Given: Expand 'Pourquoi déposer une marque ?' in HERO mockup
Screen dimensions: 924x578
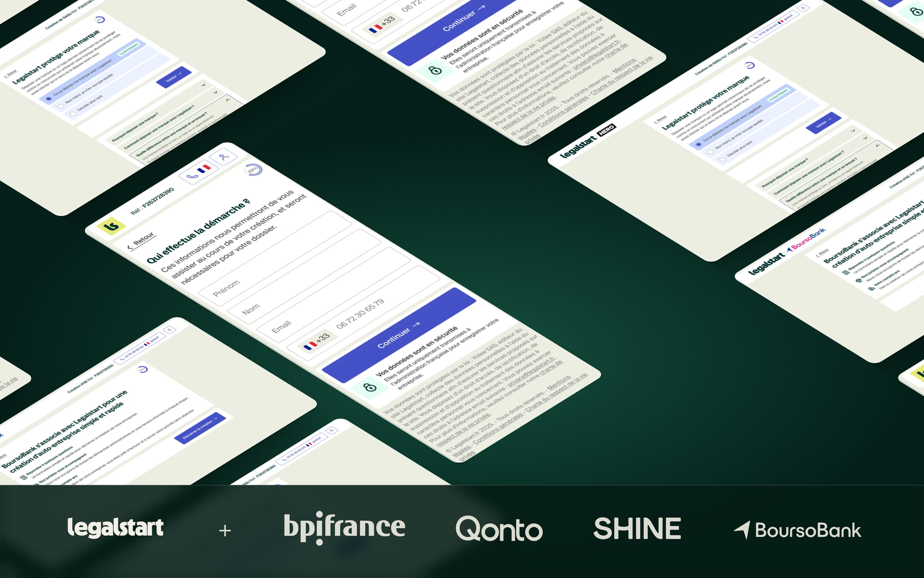Looking at the screenshot, I should pos(808,157).
